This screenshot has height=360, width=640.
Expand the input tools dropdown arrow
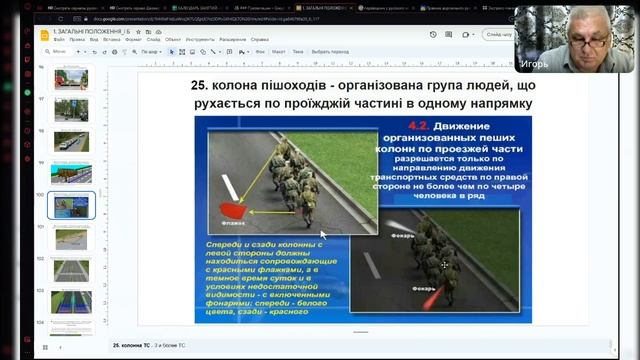point(248,52)
